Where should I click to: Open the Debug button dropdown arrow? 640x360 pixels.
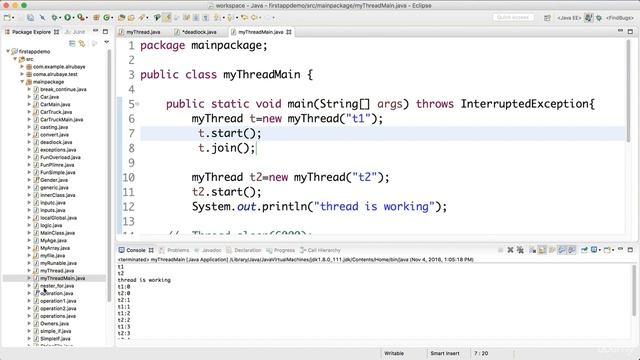coord(60,18)
